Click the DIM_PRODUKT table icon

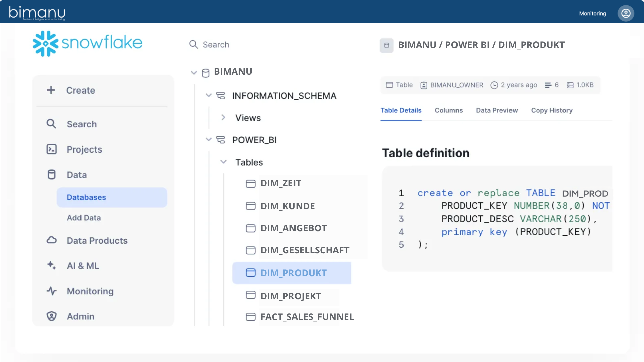click(x=251, y=273)
